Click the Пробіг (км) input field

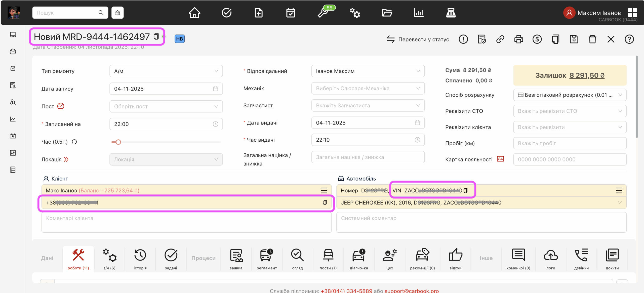[x=570, y=143]
